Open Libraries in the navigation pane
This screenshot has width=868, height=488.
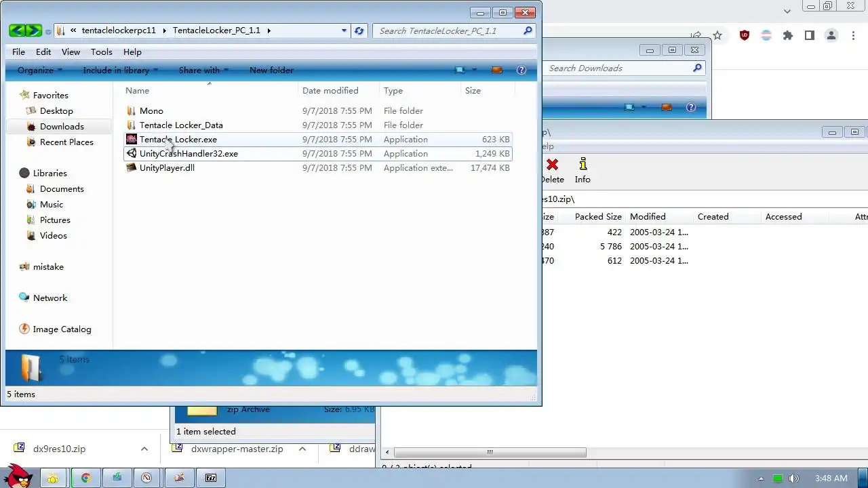tap(50, 173)
